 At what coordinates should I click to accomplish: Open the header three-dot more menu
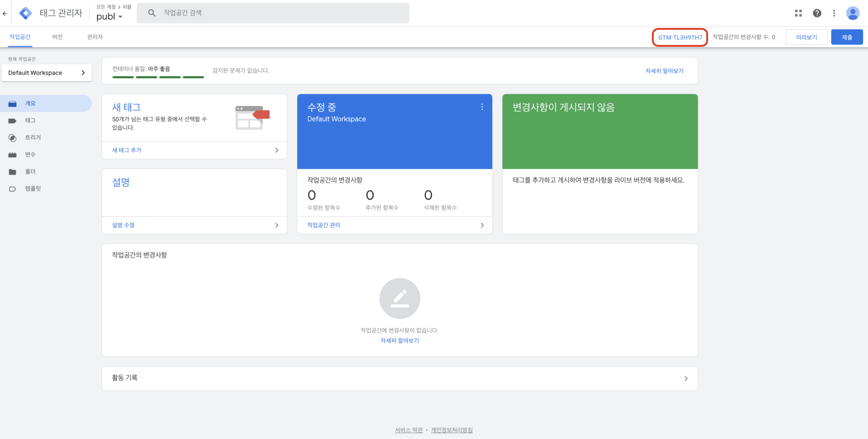tap(834, 13)
